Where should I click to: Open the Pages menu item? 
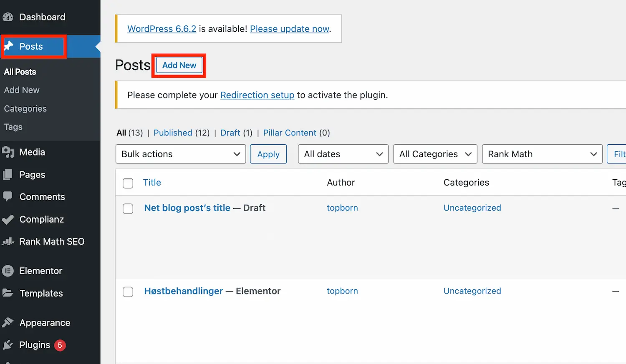[32, 175]
